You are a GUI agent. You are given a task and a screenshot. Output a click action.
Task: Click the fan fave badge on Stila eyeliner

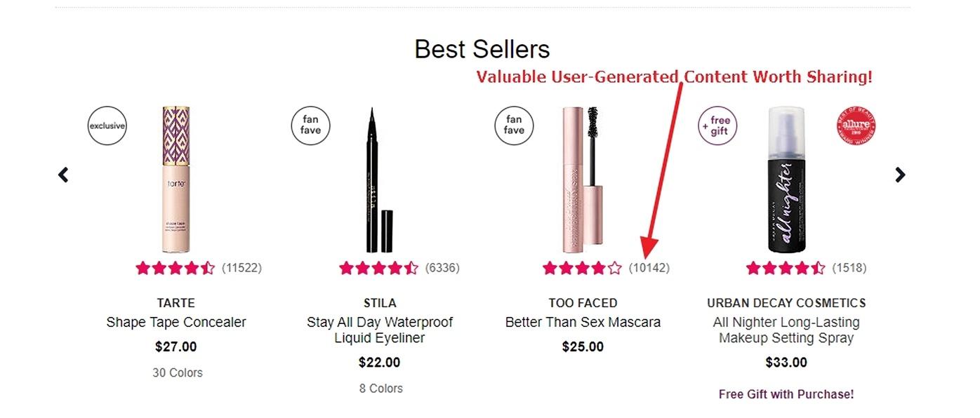pyautogui.click(x=310, y=126)
